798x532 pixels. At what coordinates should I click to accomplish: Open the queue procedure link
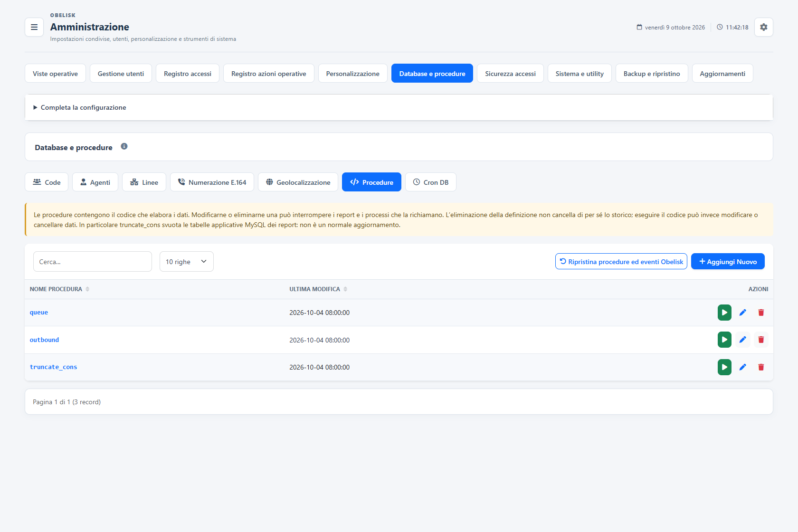39,313
